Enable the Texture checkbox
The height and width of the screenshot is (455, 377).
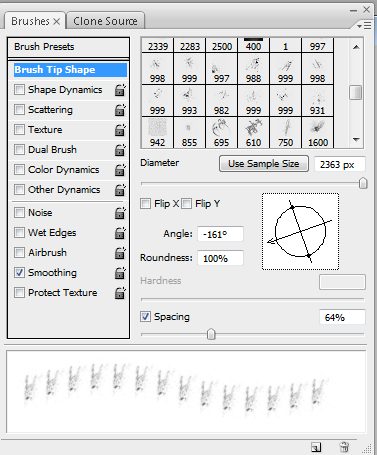tap(19, 130)
